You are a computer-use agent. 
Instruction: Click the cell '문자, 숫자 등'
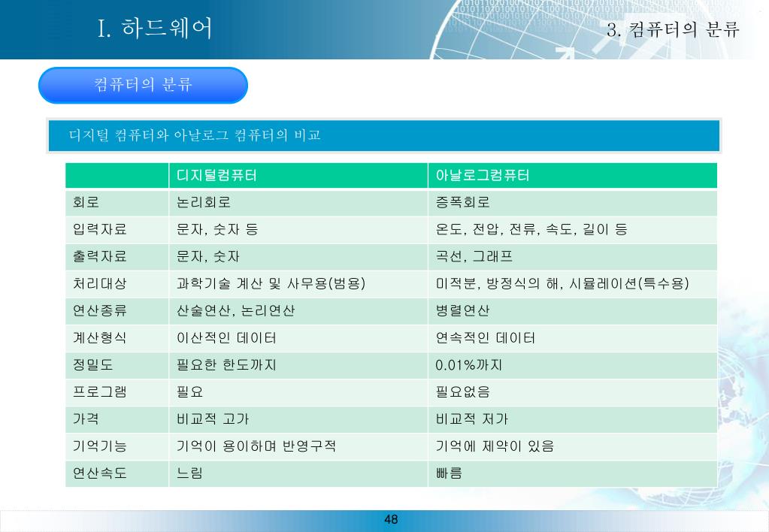298,229
